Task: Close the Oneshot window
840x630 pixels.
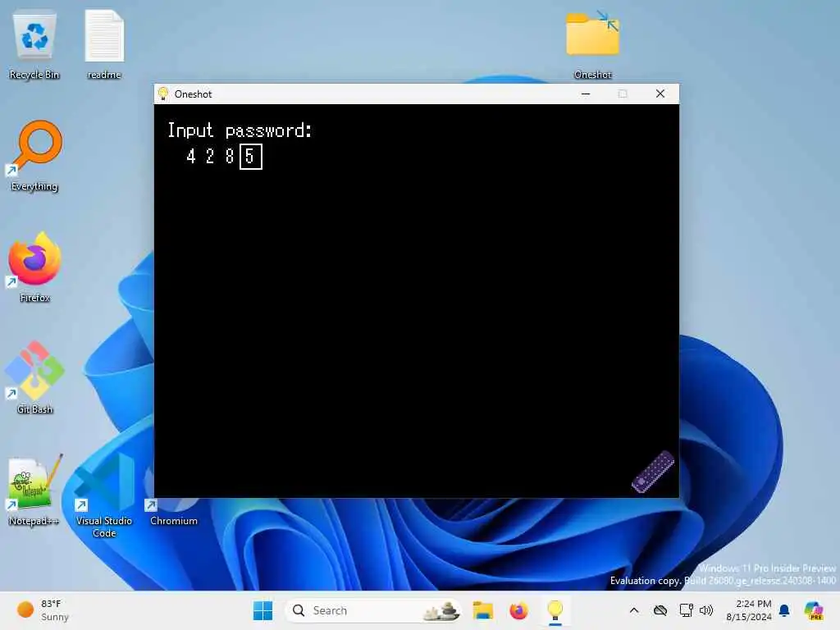Action: (x=660, y=94)
